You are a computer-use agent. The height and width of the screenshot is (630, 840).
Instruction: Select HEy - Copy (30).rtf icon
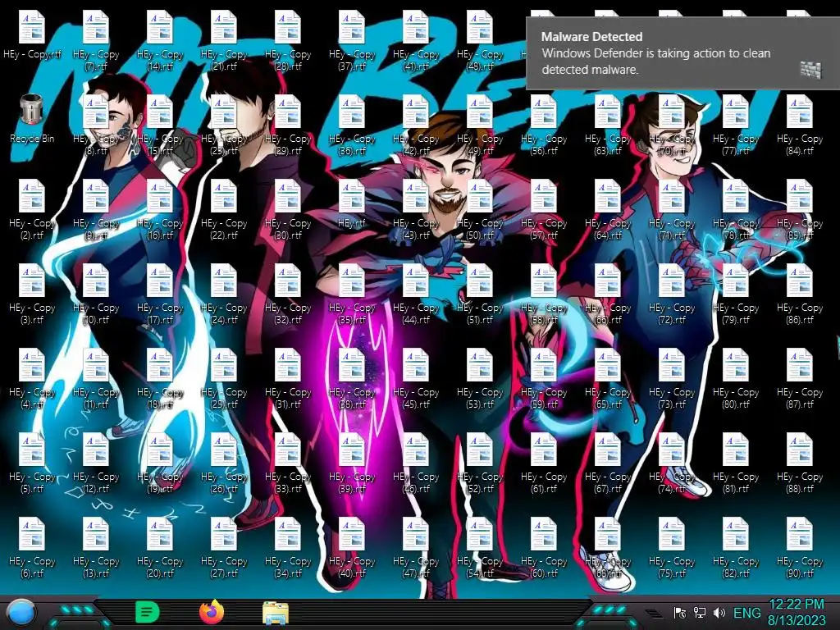click(x=288, y=195)
